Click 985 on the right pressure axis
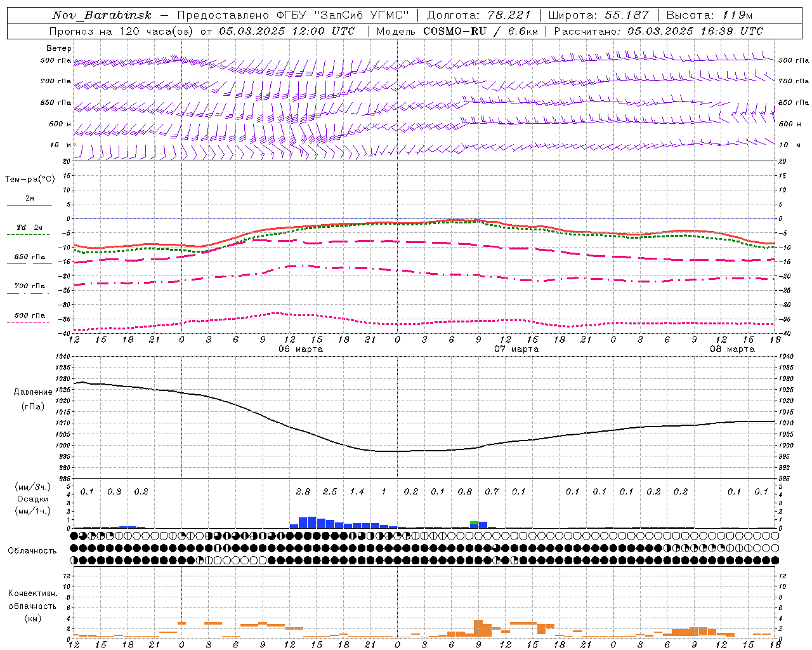Screen dimensions: 812x650 click(785, 479)
